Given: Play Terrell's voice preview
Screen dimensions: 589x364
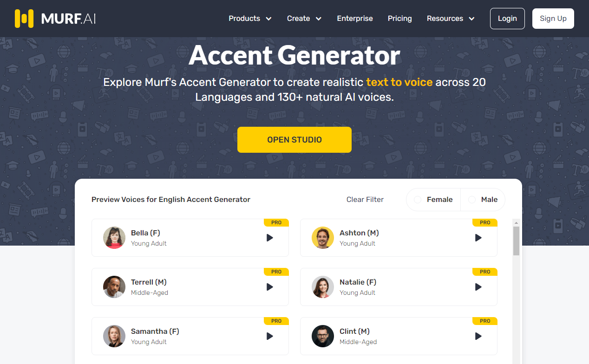Looking at the screenshot, I should coord(269,287).
